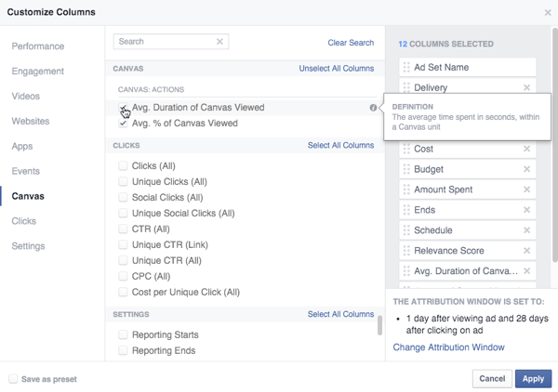Open the Performance category
This screenshot has width=558, height=392.
(x=38, y=46)
